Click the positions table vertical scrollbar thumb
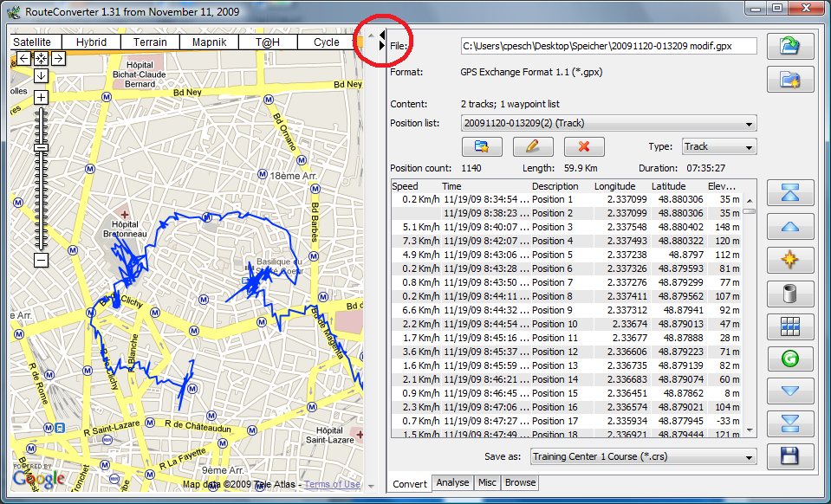This screenshot has width=831, height=504. [x=749, y=210]
